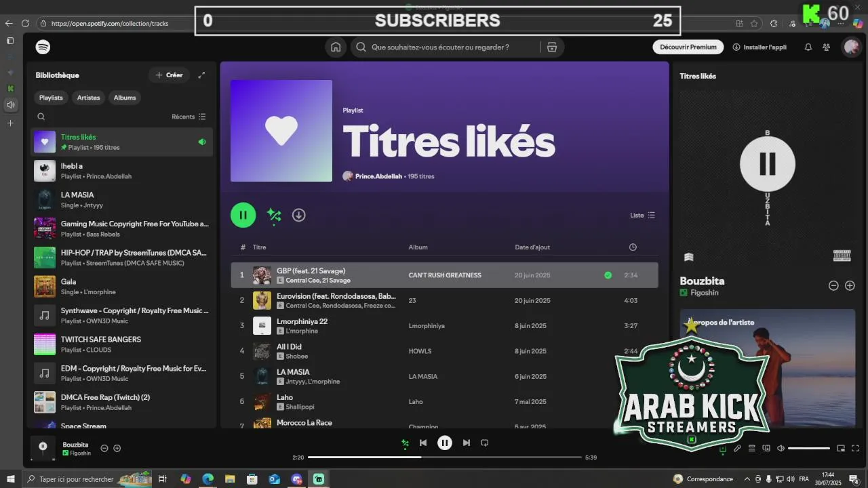The height and width of the screenshot is (488, 868).
Task: Sort by the Album column header
Action: point(418,247)
